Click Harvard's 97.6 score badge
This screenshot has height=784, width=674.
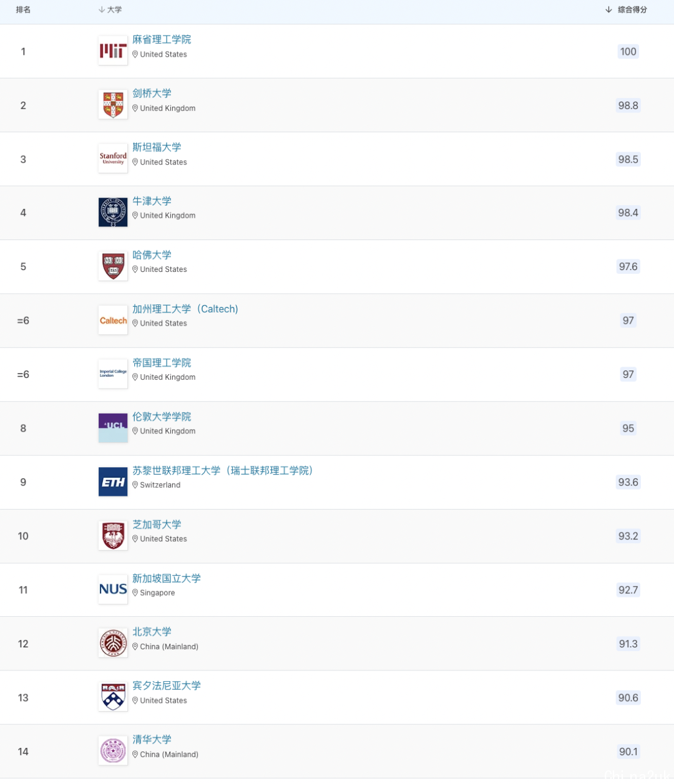click(x=628, y=266)
